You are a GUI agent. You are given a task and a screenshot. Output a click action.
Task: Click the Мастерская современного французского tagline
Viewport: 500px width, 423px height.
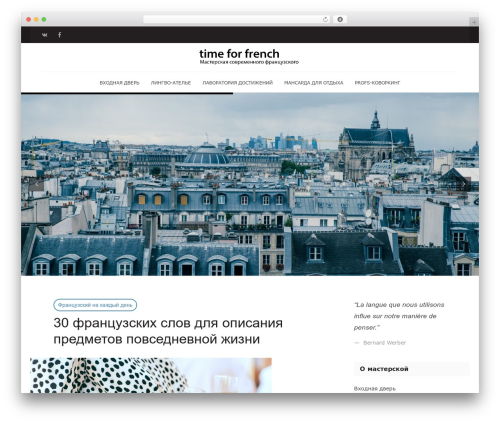tap(249, 62)
